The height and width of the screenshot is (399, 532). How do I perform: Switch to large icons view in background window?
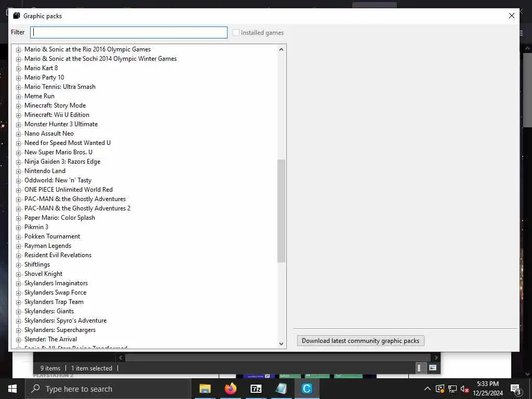433,368
